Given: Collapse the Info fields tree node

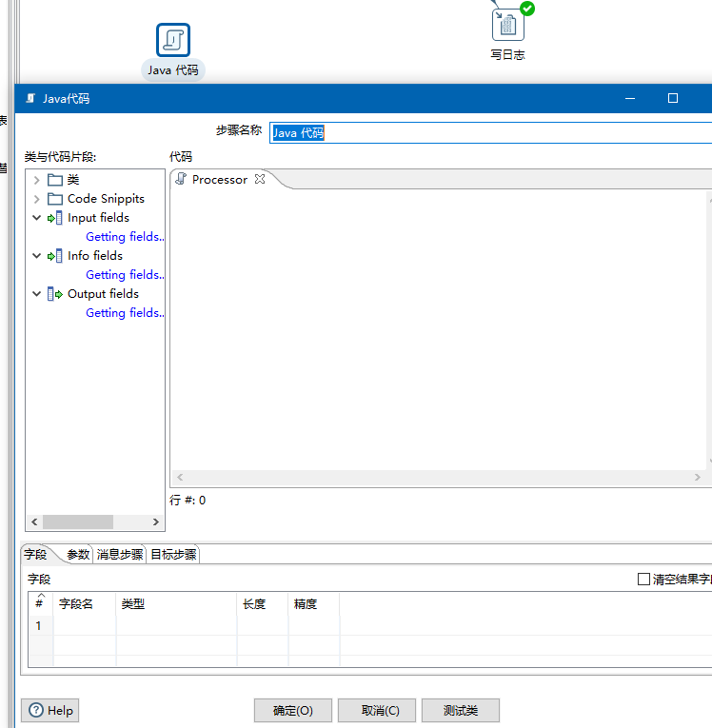Looking at the screenshot, I should tap(37, 256).
